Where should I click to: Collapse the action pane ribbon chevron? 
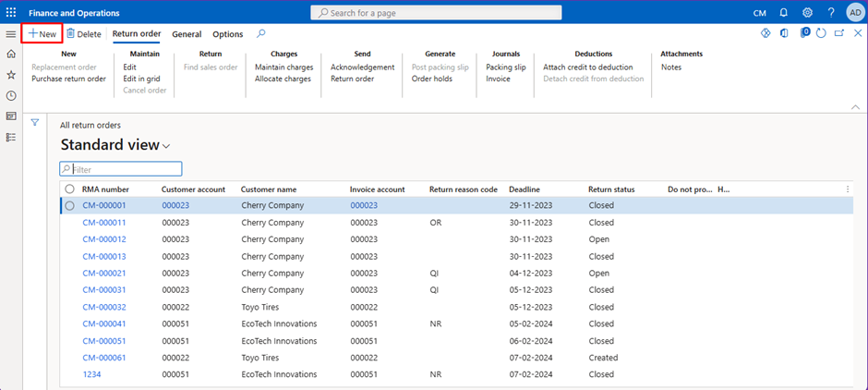pyautogui.click(x=855, y=106)
